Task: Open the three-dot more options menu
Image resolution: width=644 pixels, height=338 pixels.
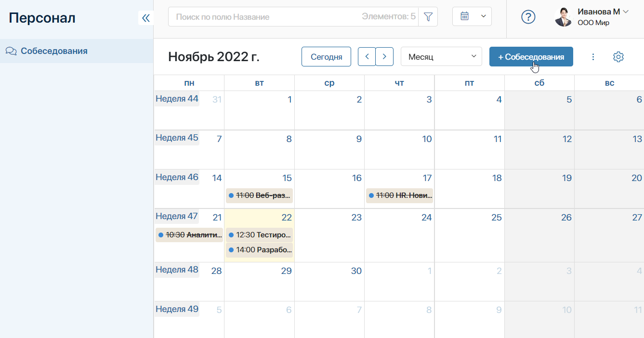Action: coord(593,57)
